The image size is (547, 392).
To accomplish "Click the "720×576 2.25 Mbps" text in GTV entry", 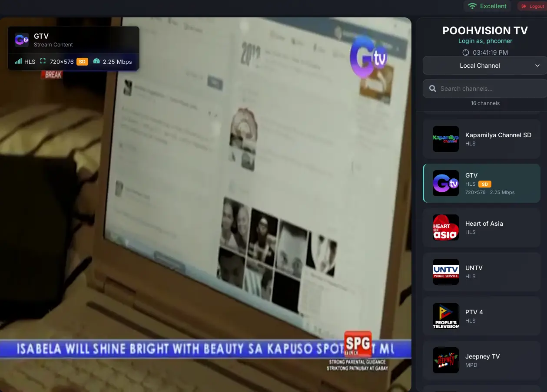I will coord(490,192).
